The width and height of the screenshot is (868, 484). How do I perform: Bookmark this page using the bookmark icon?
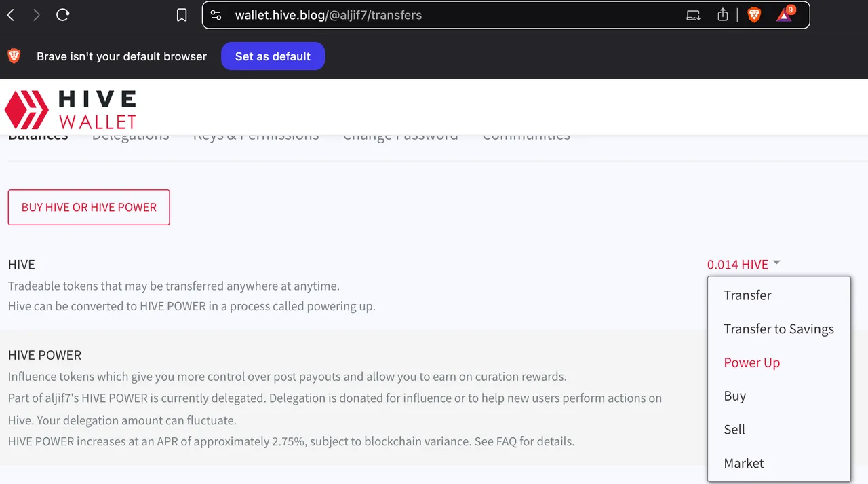click(182, 15)
